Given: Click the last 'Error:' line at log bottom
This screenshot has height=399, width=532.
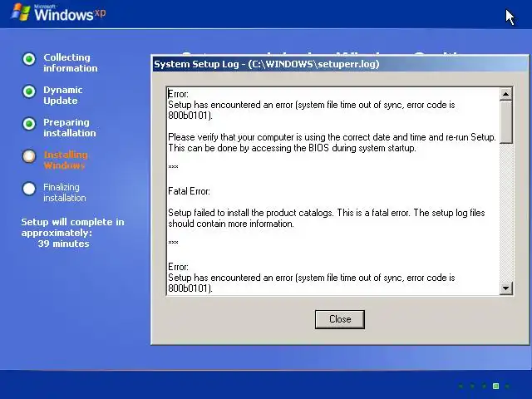Looking at the screenshot, I should pyautogui.click(x=178, y=267).
